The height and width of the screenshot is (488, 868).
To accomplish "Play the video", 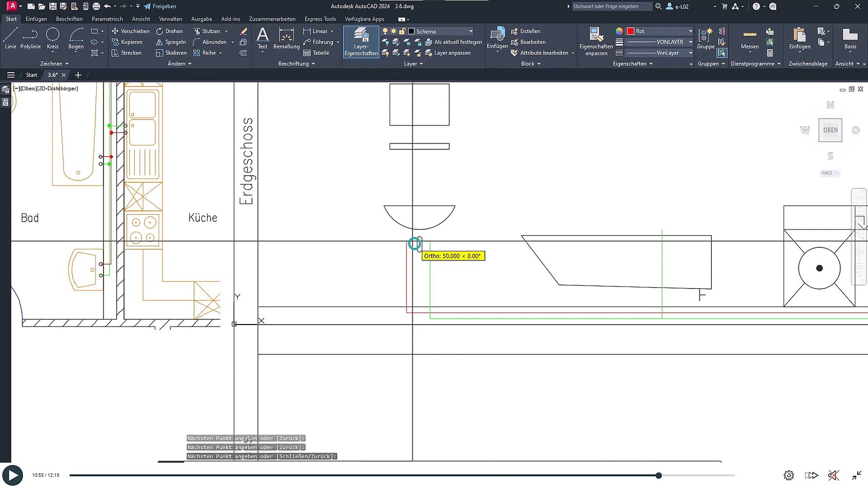I will (13, 475).
